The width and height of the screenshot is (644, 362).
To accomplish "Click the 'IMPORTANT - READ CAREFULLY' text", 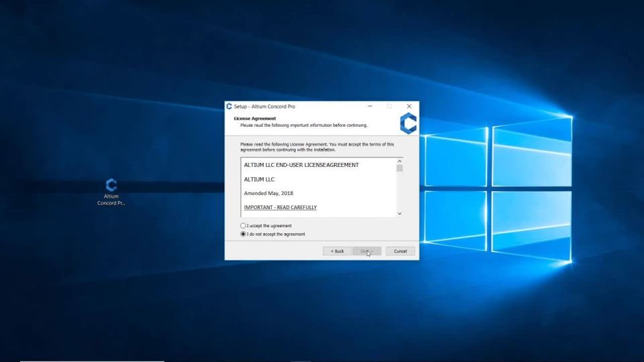I will (x=280, y=208).
